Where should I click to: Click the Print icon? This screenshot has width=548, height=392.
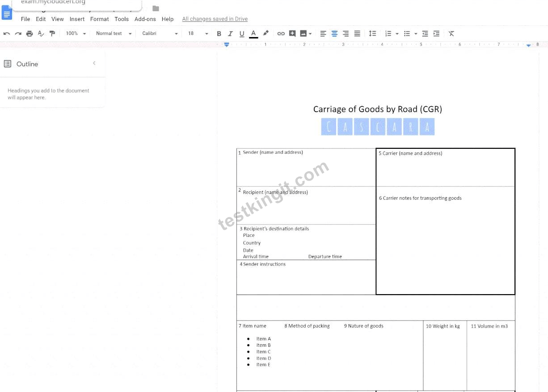[30, 34]
